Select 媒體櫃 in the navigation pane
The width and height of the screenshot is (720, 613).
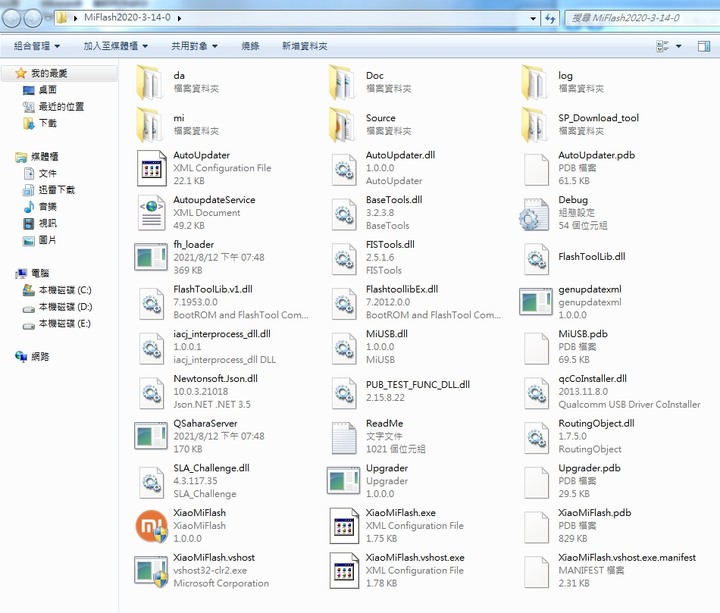44,157
